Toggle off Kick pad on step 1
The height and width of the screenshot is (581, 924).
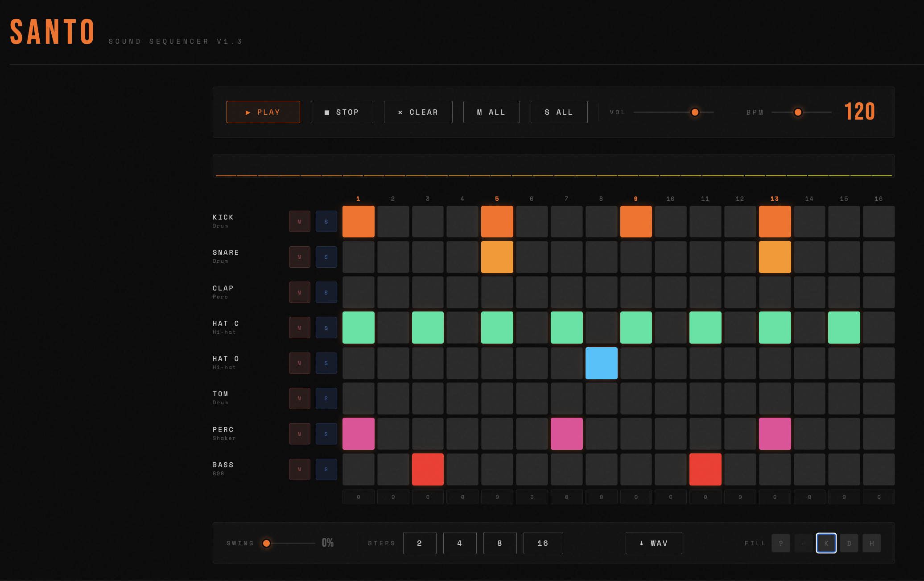pyautogui.click(x=359, y=221)
